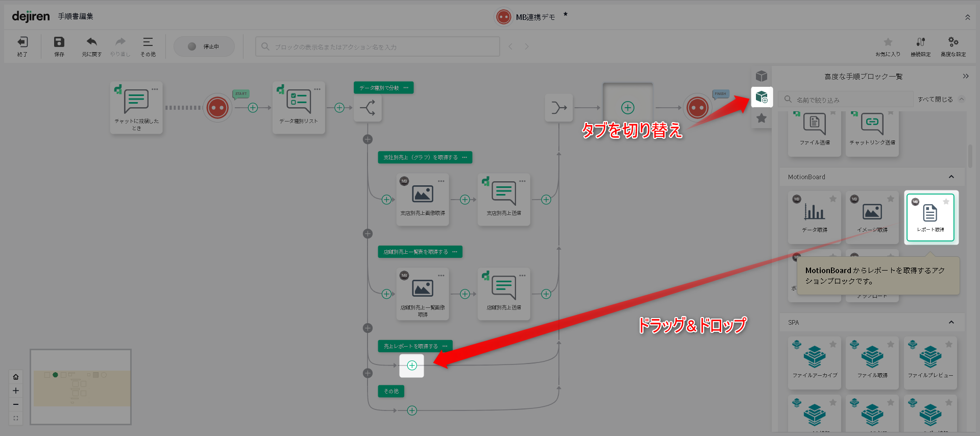Viewport: 980px width, 436px height.
Task: Favorite the SPA ファイル取得 star
Action: point(891,344)
